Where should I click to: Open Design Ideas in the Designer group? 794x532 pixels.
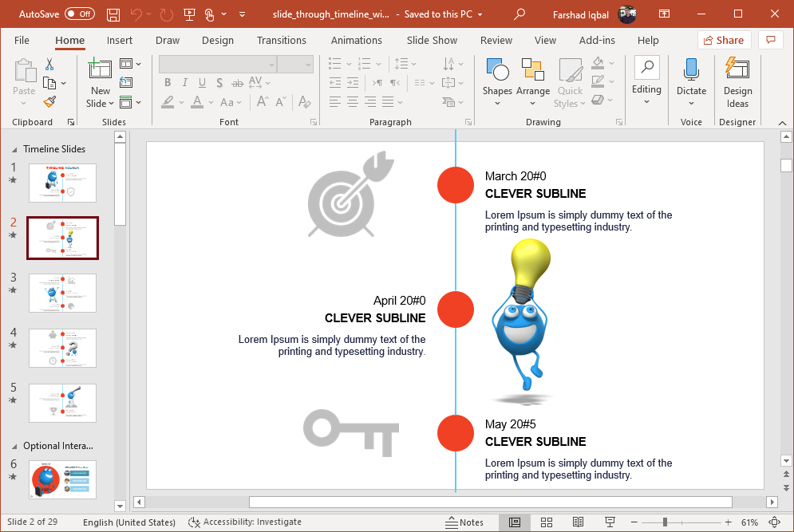[737, 81]
